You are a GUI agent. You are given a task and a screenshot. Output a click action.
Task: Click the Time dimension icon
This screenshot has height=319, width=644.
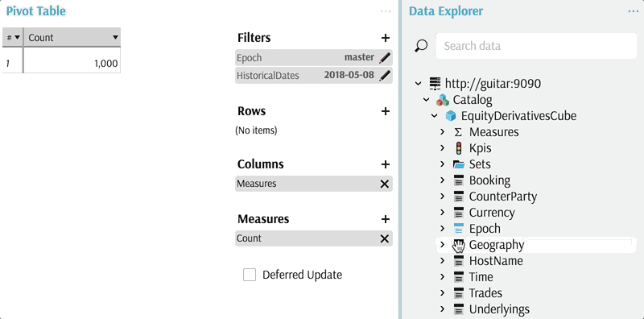click(459, 277)
